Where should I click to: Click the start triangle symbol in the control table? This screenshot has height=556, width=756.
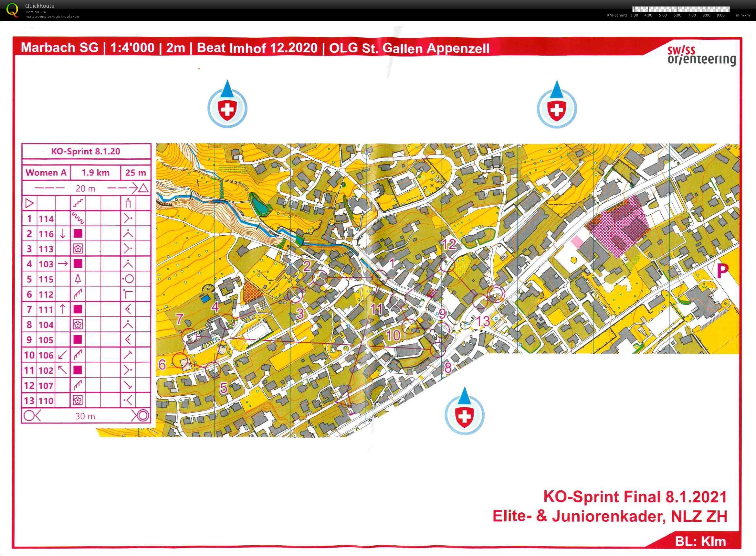pyautogui.click(x=30, y=203)
